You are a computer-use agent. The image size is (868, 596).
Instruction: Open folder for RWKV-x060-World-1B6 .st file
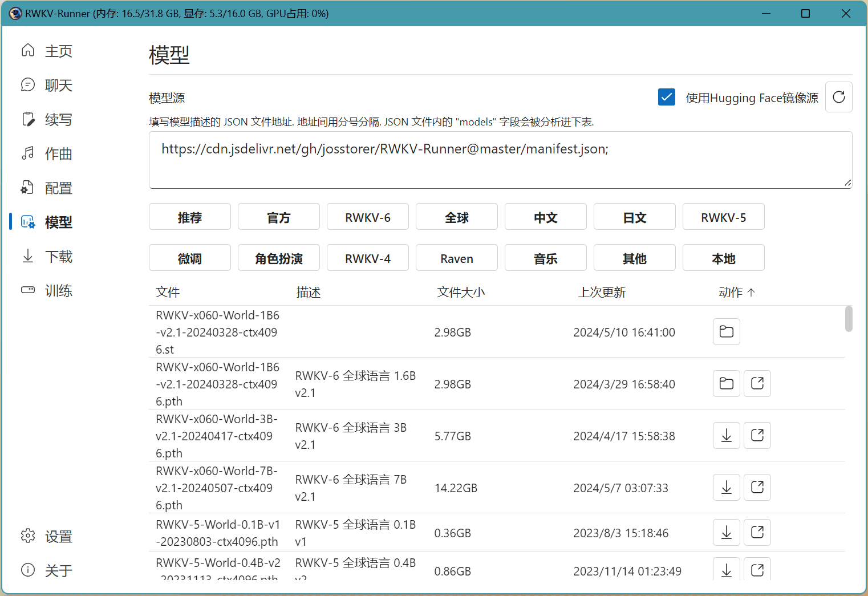tap(726, 332)
